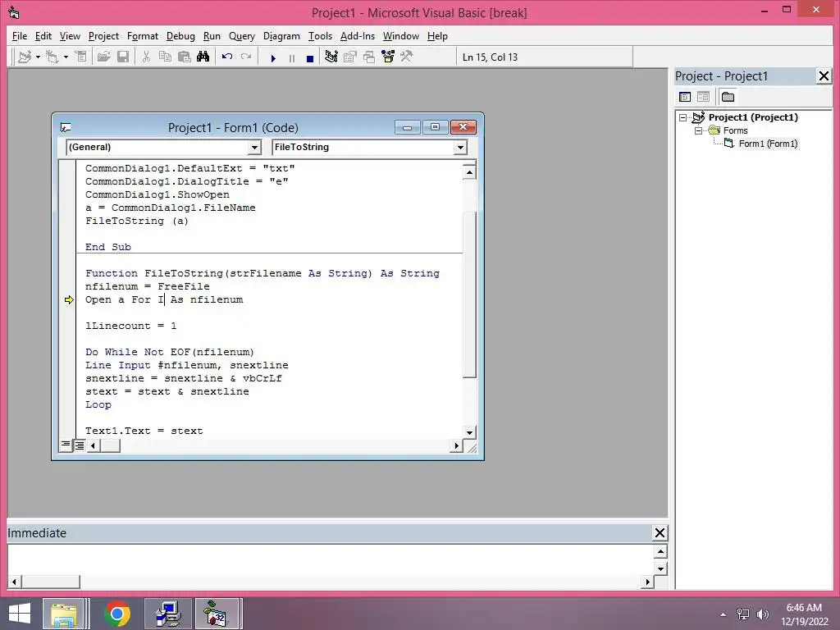Open the Project Explorer toolbar icon

[x=331, y=57]
